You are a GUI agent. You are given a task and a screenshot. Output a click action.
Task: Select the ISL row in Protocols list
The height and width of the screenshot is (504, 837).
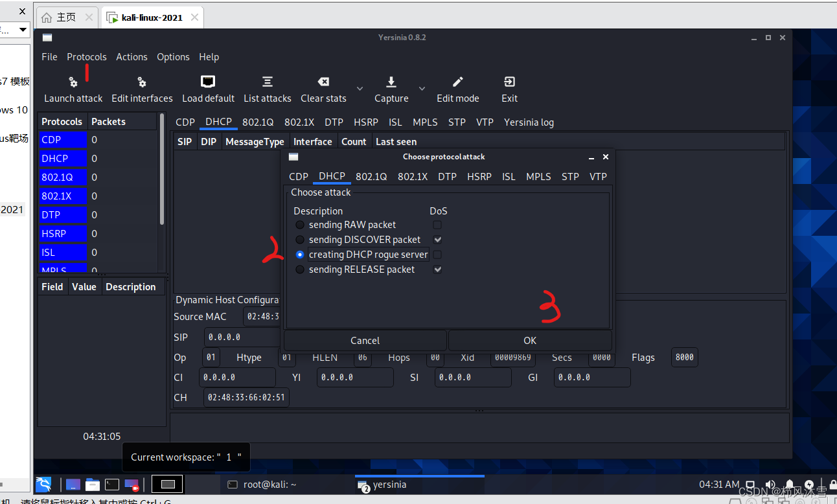[x=97, y=252]
